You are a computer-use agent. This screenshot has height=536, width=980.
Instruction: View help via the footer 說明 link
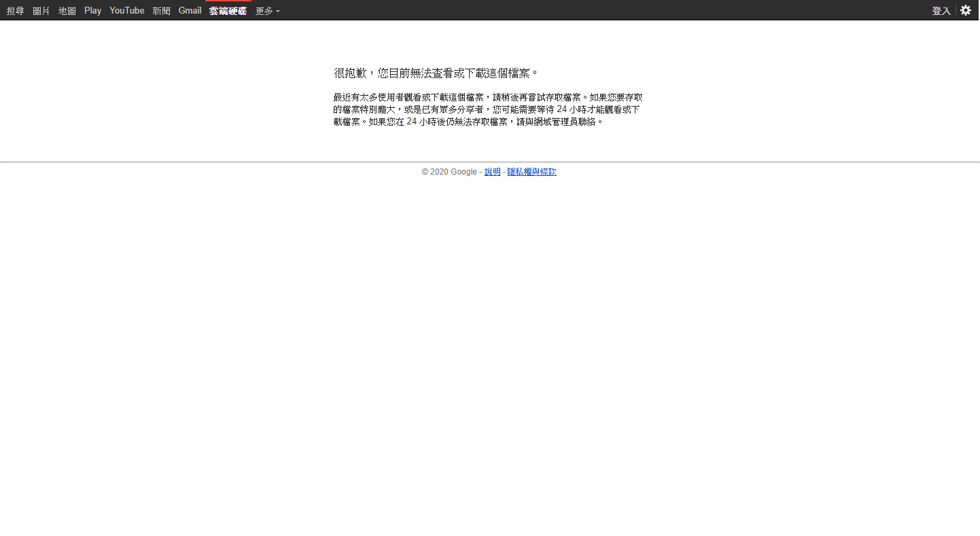point(492,171)
